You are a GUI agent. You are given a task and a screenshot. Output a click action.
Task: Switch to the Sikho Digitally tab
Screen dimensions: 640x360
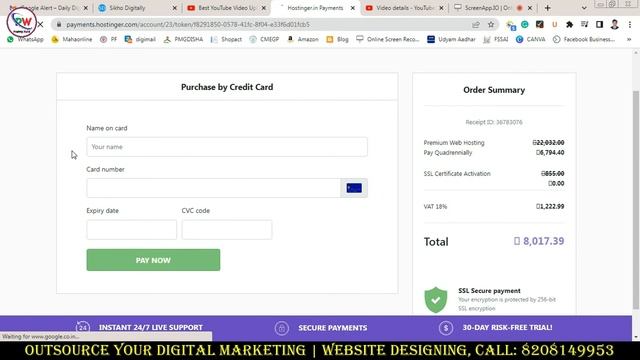127,8
